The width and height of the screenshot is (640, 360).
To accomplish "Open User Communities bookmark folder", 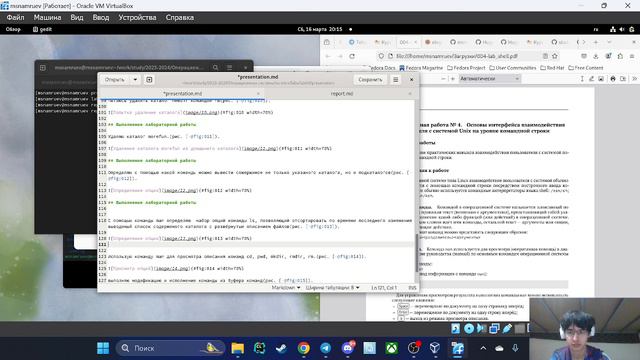I will [513, 68].
